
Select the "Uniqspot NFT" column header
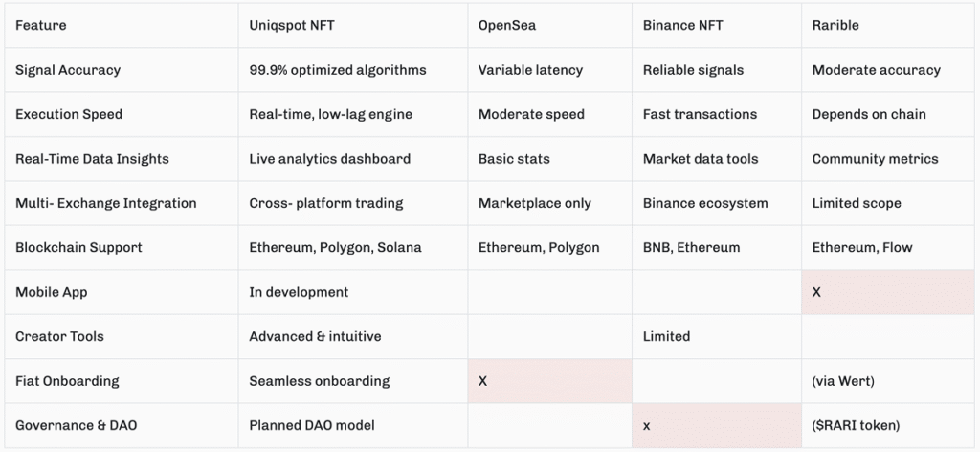click(x=292, y=25)
